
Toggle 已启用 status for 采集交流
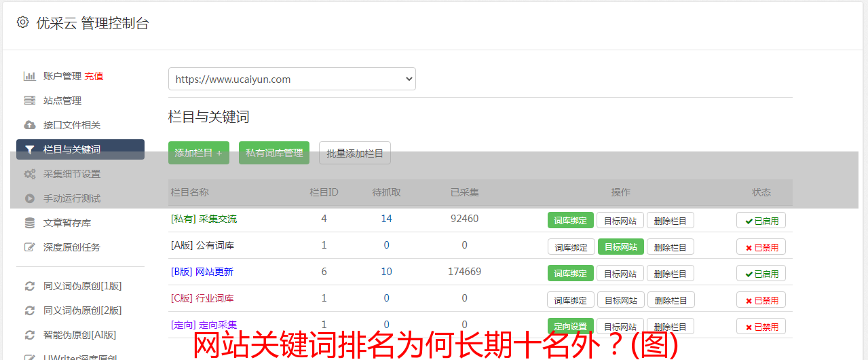pos(761,220)
